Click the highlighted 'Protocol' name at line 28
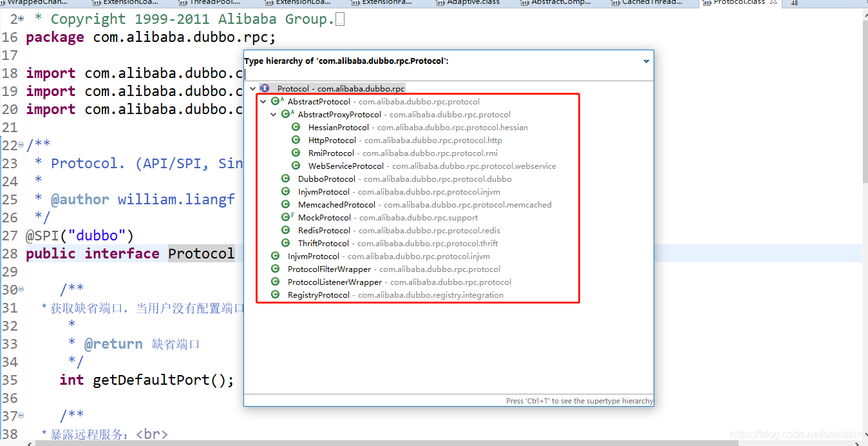Screen dimensions: 868x446 (x=202, y=254)
